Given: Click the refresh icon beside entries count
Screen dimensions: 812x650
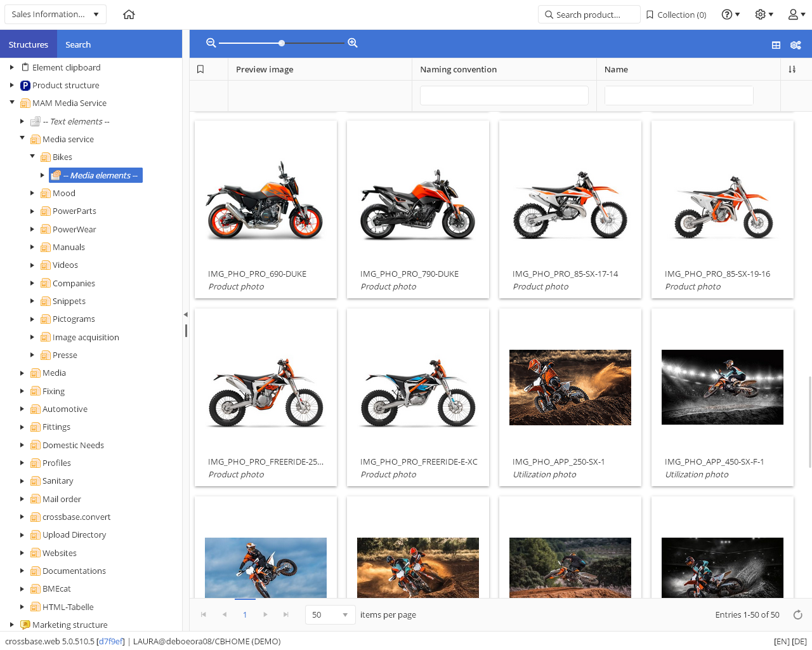Looking at the screenshot, I should [798, 614].
